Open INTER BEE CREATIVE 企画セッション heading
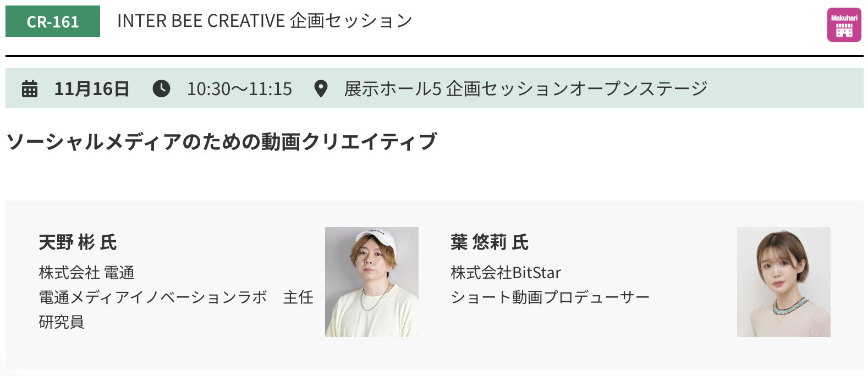Image resolution: width=868 pixels, height=376 pixels. tap(265, 21)
